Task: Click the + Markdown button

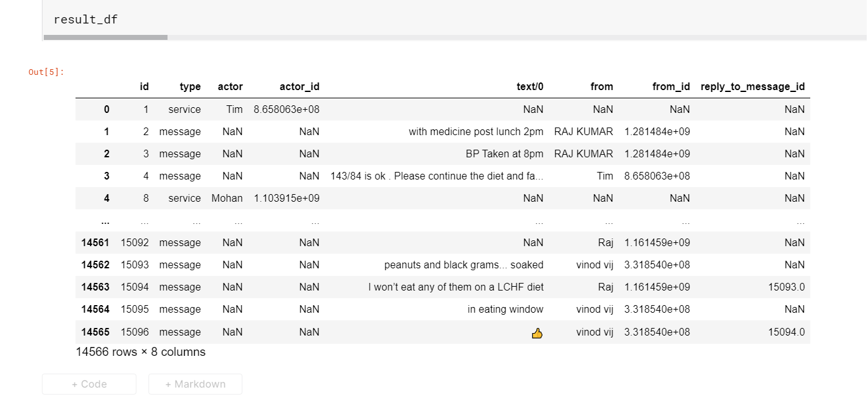Action: pyautogui.click(x=195, y=384)
